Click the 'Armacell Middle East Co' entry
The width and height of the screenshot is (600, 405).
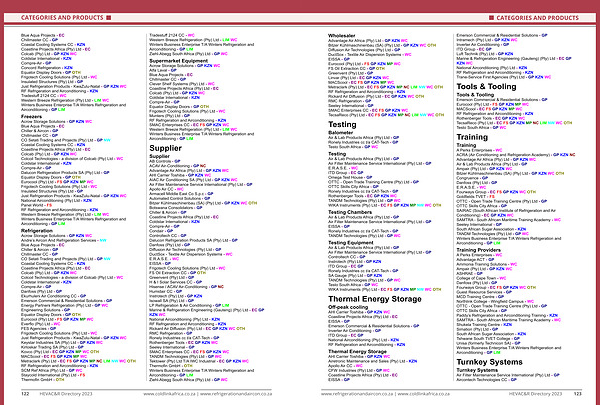pyautogui.click(x=181, y=194)
